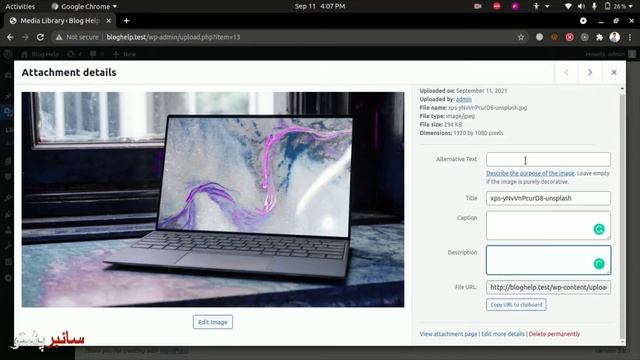640x360 pixels.
Task: Open Describe the purpose of the image link
Action: (x=530, y=173)
